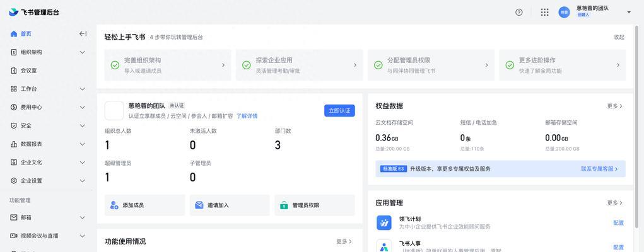Click the 邀请加入 envelope icon

tap(199, 205)
